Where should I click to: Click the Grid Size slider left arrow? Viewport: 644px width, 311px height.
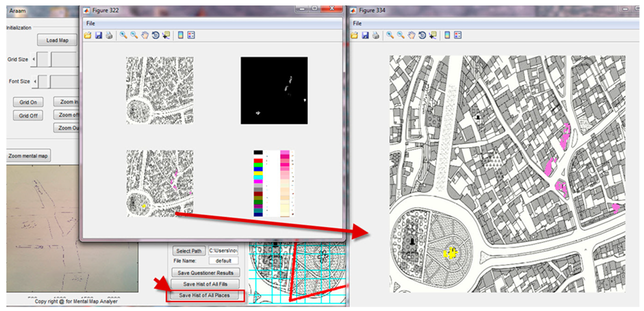coord(34,59)
